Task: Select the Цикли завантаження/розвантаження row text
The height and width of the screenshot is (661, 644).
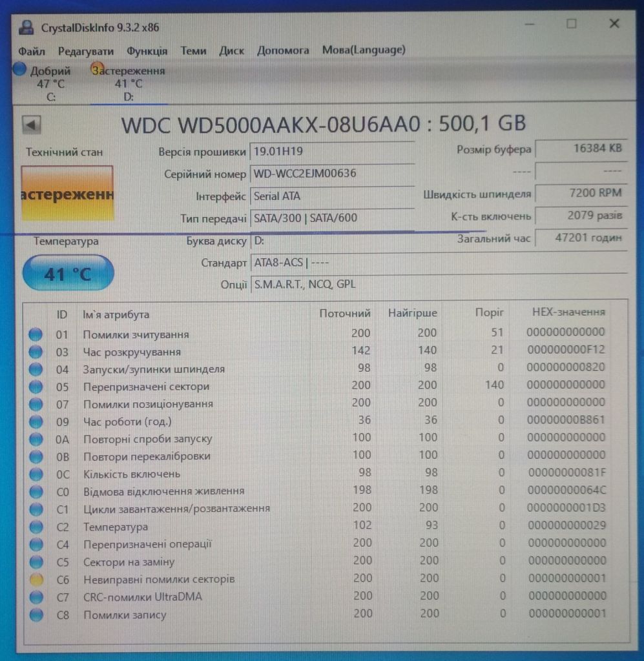Action: tap(177, 509)
